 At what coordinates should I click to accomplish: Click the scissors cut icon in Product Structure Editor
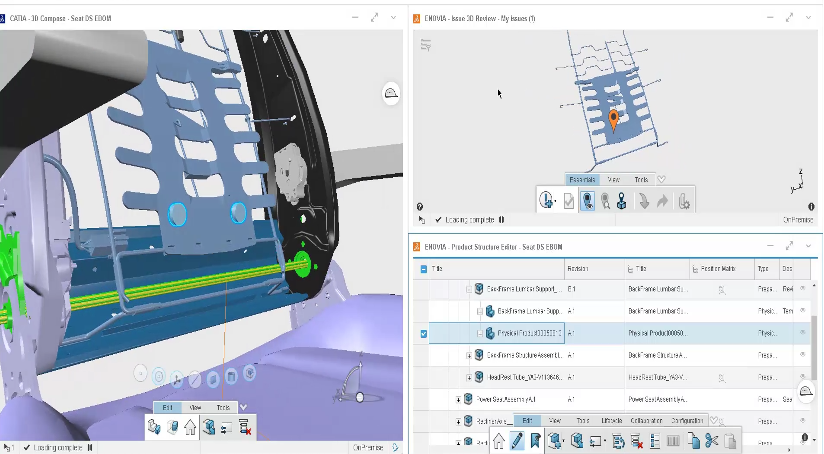pyautogui.click(x=712, y=441)
